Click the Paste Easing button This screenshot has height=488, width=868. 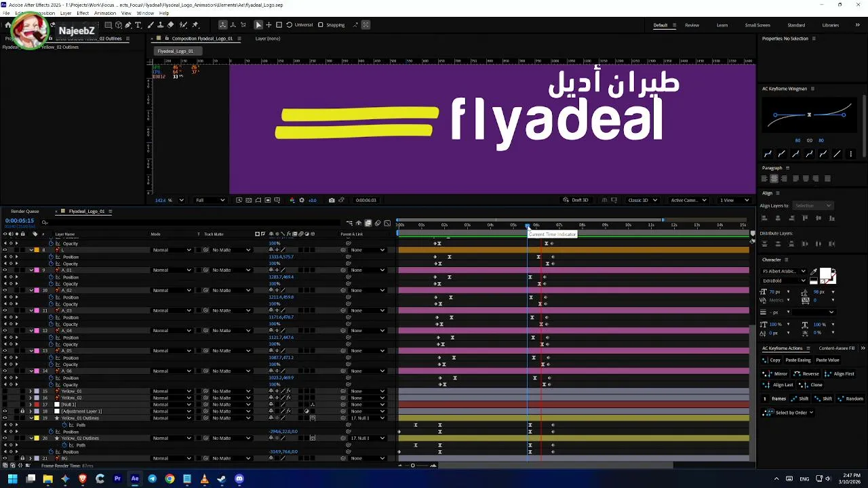pyautogui.click(x=798, y=361)
